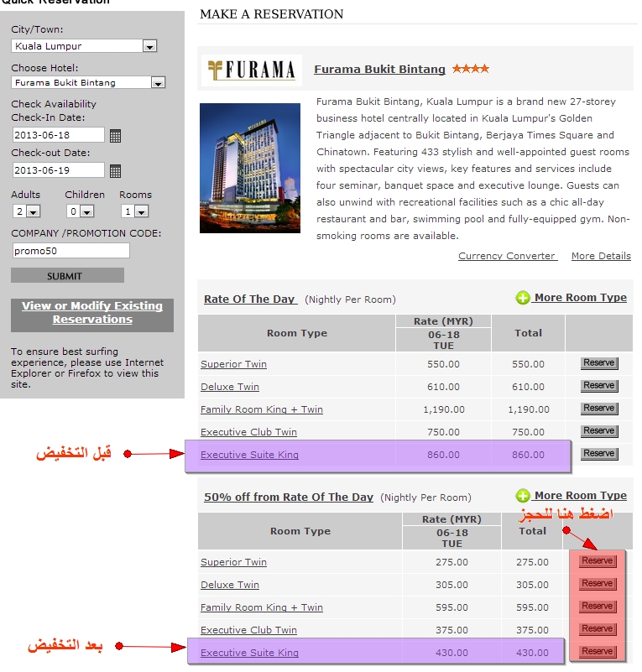
Task: Reserve discounted Executive Club Twin at 375.00
Action: click(x=598, y=629)
